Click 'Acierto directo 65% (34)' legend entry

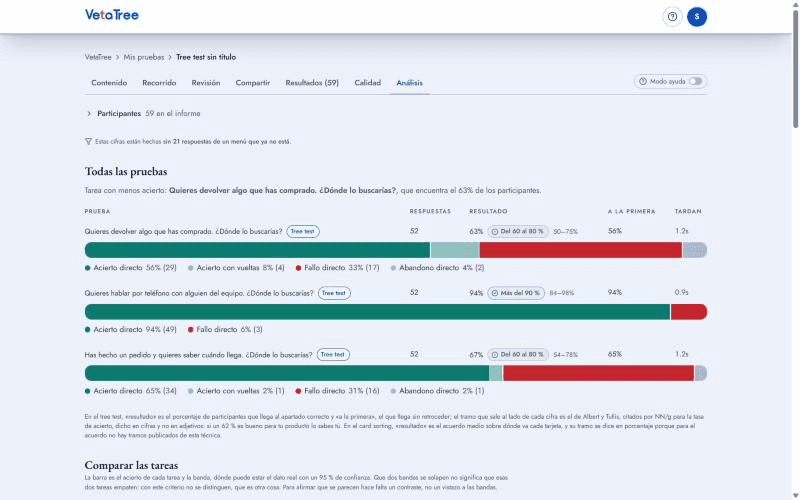131,391
